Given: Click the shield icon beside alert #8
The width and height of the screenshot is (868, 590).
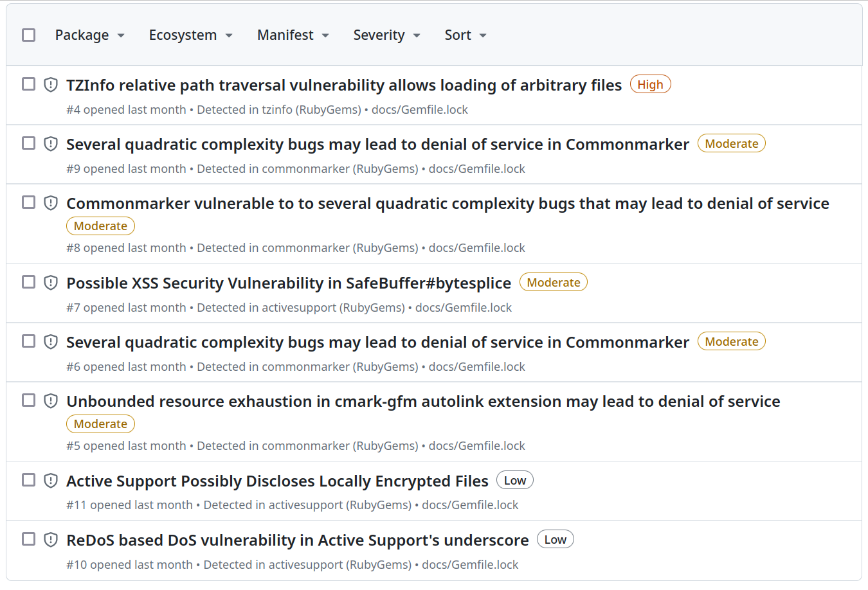Looking at the screenshot, I should 51,203.
